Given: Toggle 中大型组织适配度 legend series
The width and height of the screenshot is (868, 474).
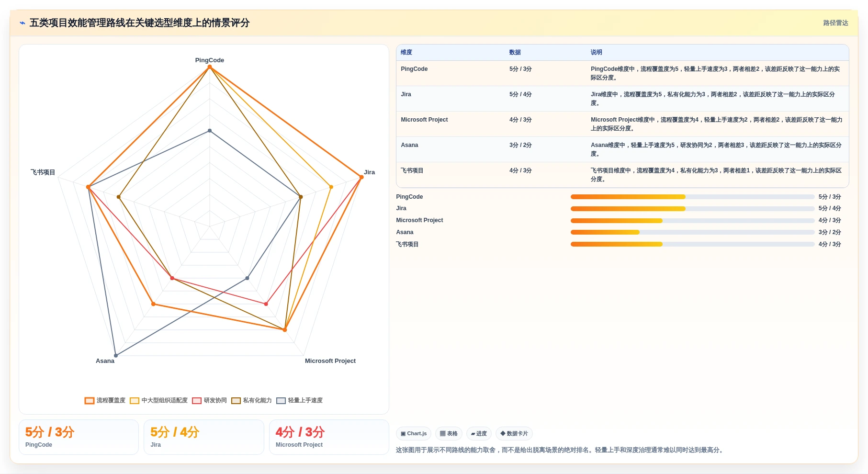Looking at the screenshot, I should coord(159,400).
